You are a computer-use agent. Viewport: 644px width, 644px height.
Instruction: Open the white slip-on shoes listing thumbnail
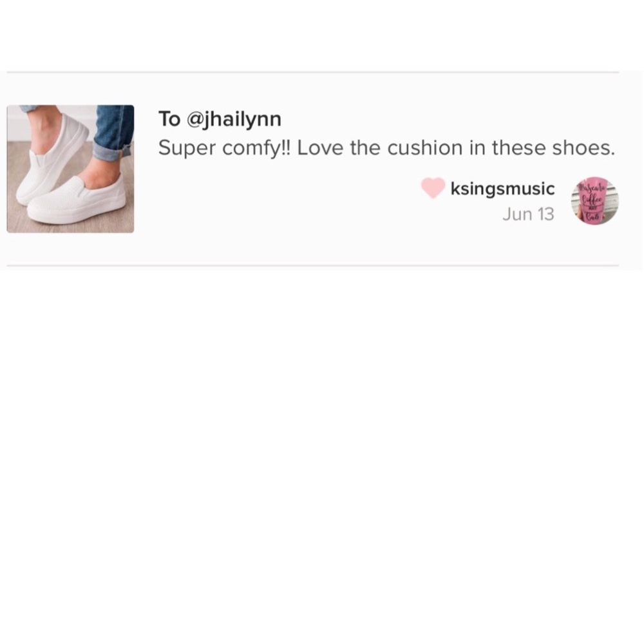70,169
